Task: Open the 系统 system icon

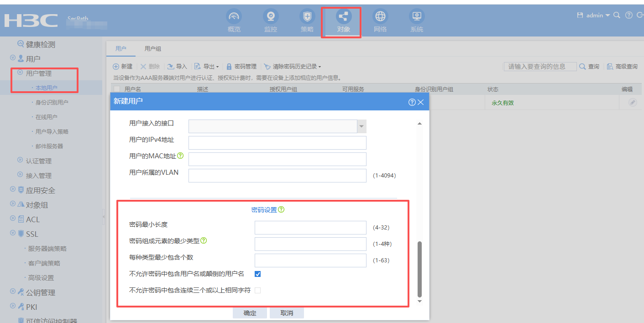Action: tap(416, 17)
